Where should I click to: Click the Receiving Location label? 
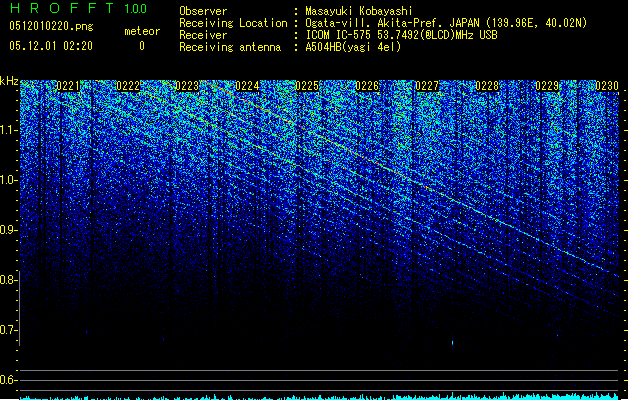[x=233, y=23]
